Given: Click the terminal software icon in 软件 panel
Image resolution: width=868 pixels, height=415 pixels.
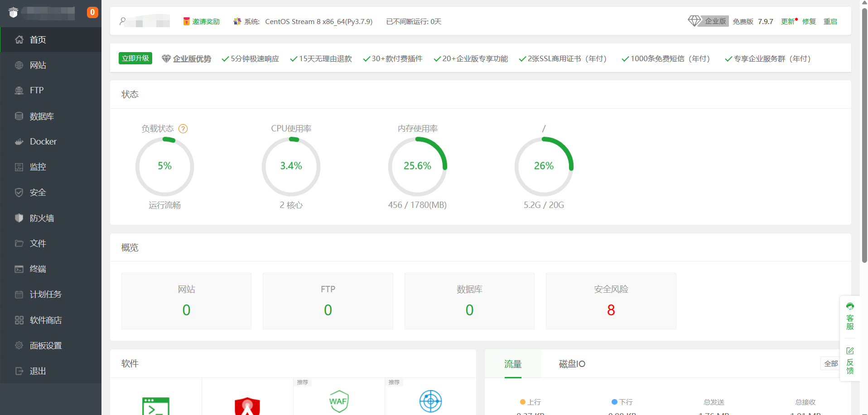Looking at the screenshot, I should 156,405.
